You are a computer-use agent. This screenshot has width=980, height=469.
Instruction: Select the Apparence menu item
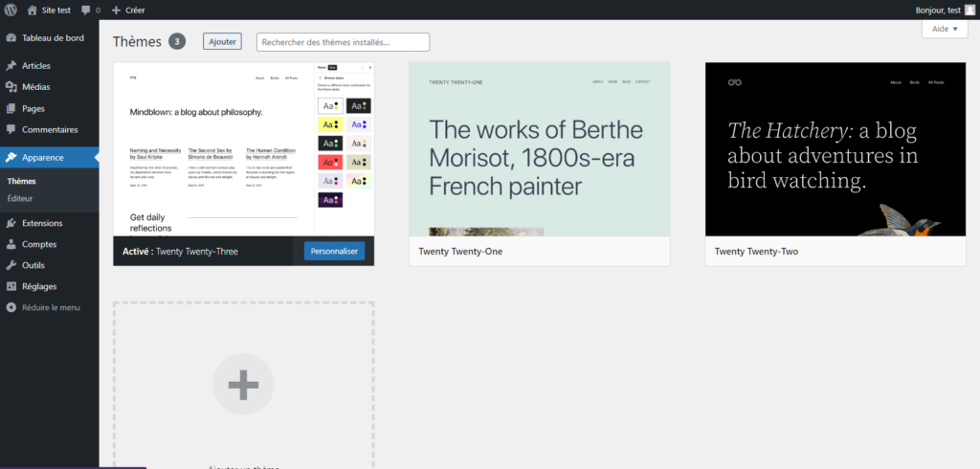(x=50, y=158)
